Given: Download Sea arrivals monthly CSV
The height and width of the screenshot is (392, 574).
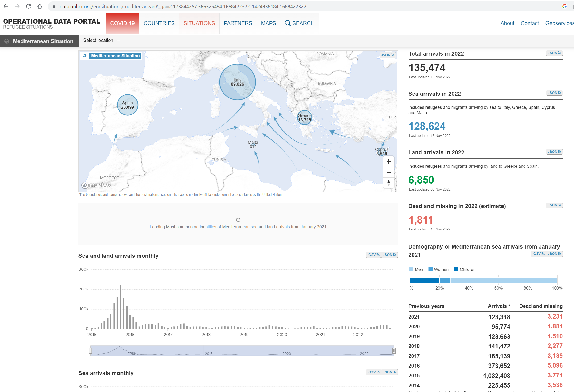Looking at the screenshot, I should 373,372.
